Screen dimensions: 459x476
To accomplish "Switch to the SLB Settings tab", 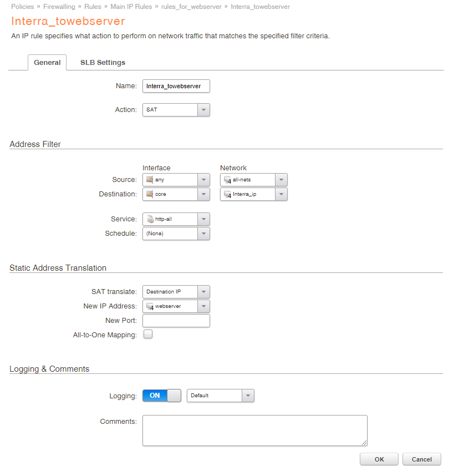I will (x=103, y=63).
